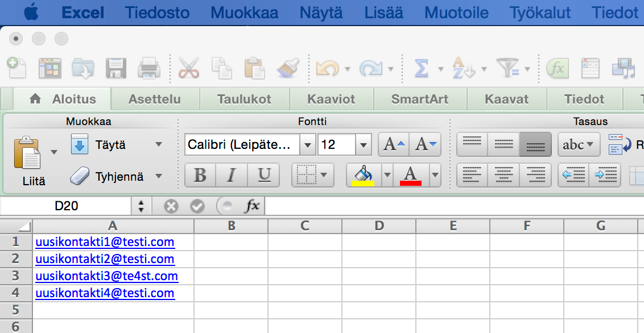644x333 pixels.
Task: Click the name box showing D20
Action: click(66, 206)
